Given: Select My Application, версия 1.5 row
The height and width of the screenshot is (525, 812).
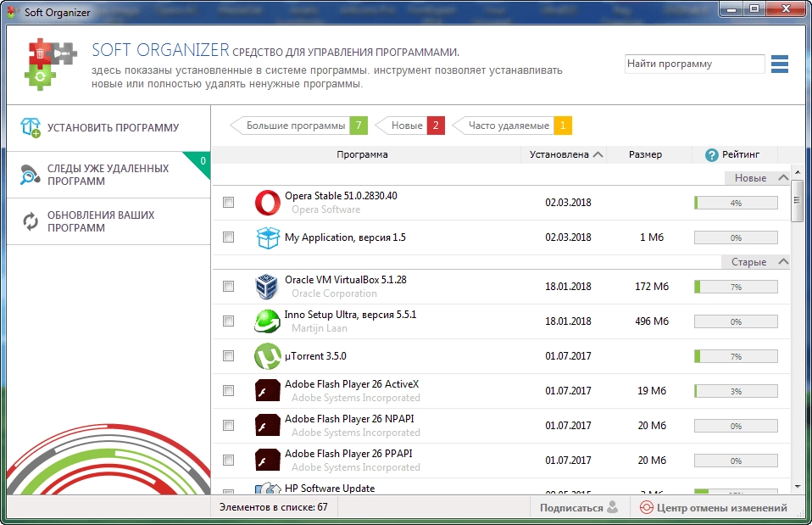Looking at the screenshot, I should pos(501,237).
